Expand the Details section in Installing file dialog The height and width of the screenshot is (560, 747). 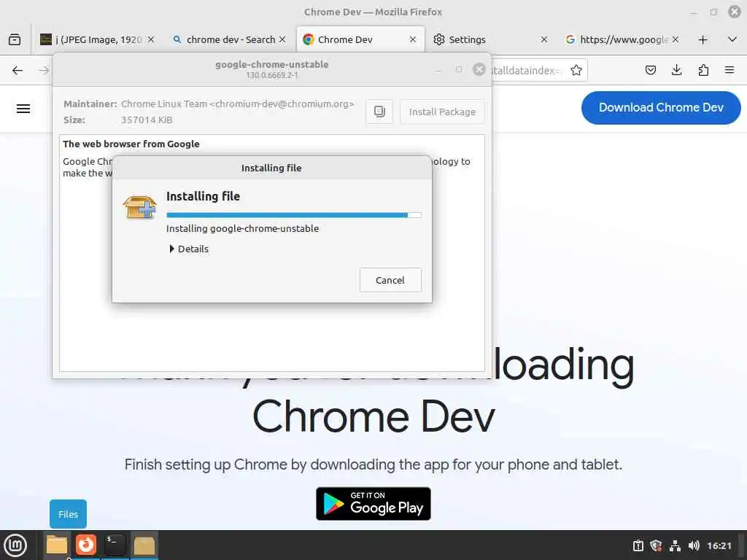[189, 249]
